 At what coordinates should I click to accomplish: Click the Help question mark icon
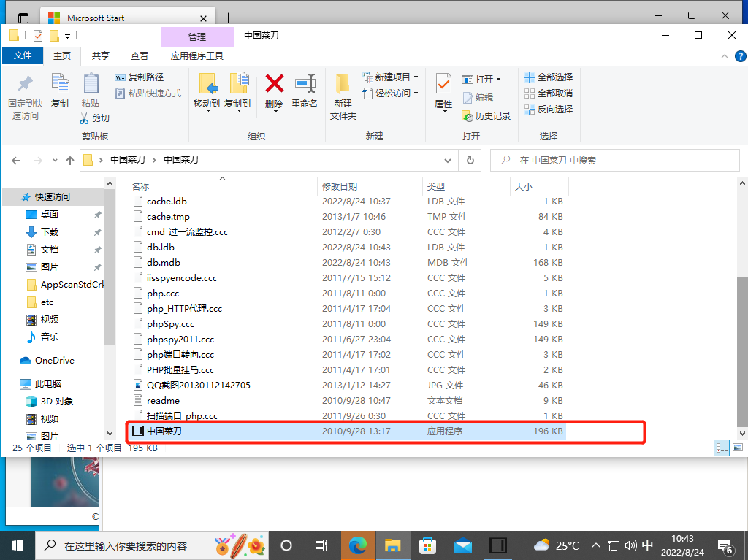[740, 56]
